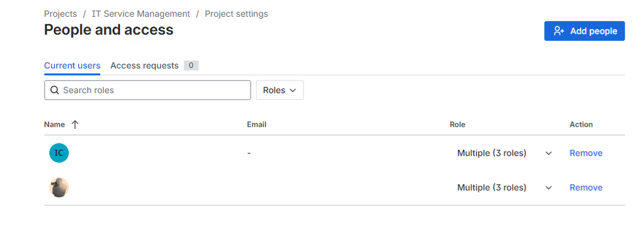Open the Roles filter dropdown
Viewport: 644px width, 235px height.
[280, 90]
